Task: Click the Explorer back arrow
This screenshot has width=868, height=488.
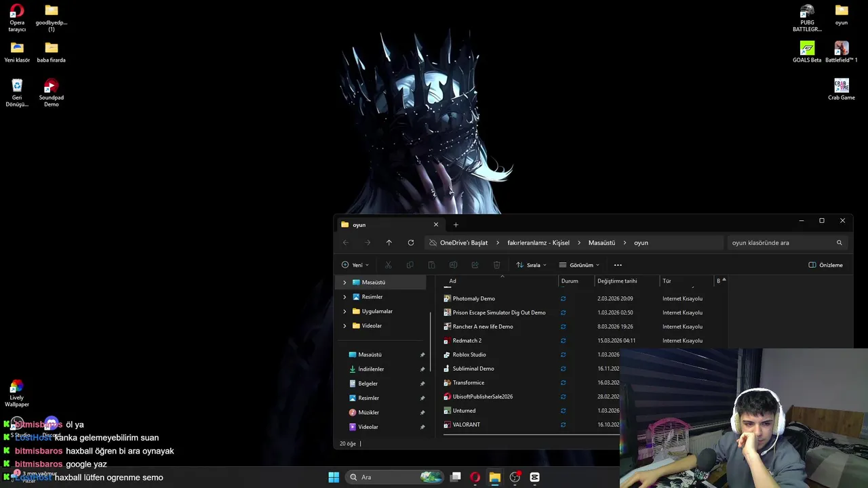Action: pyautogui.click(x=346, y=243)
